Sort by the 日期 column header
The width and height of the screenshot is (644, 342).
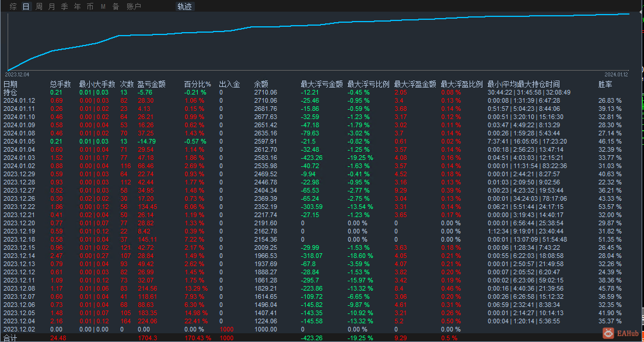coord(10,84)
